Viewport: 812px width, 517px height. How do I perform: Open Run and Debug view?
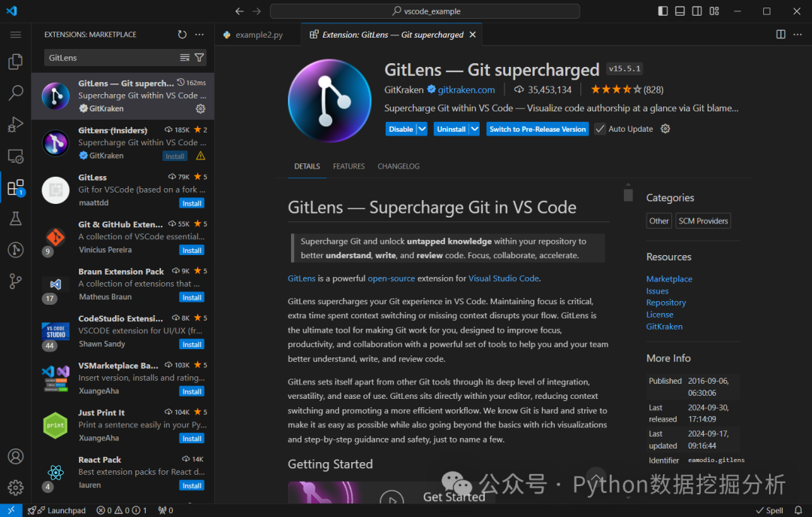16,124
